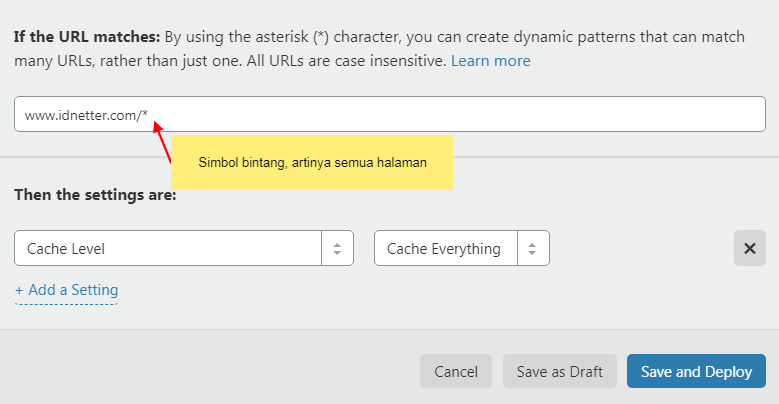The image size is (779, 404).
Task: Click the red arrow annotation head
Action: point(157,128)
